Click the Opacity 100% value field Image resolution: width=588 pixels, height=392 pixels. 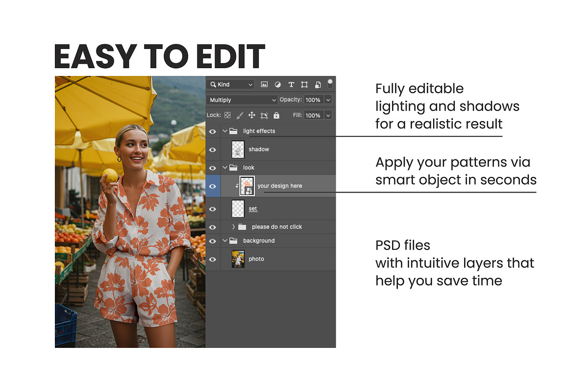(314, 100)
